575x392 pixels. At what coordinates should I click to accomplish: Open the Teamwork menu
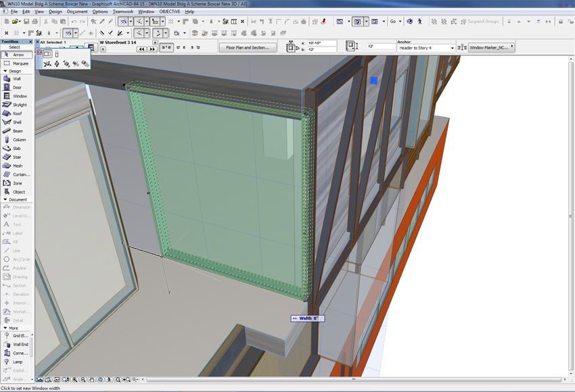coord(123,11)
